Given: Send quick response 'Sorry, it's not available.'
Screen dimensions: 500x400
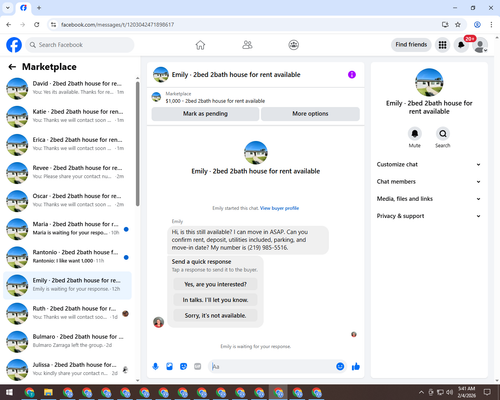Looking at the screenshot, I should (215, 315).
